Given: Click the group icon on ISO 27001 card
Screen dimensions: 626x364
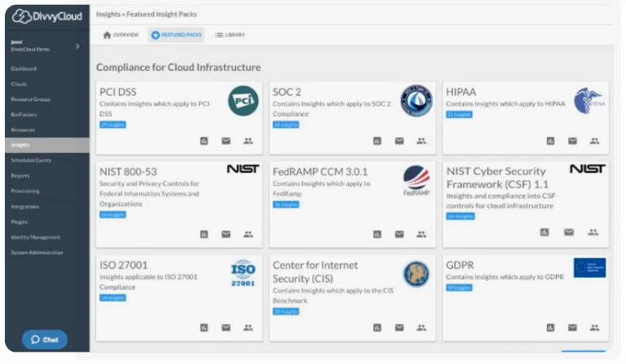Looking at the screenshot, I should (x=248, y=327).
